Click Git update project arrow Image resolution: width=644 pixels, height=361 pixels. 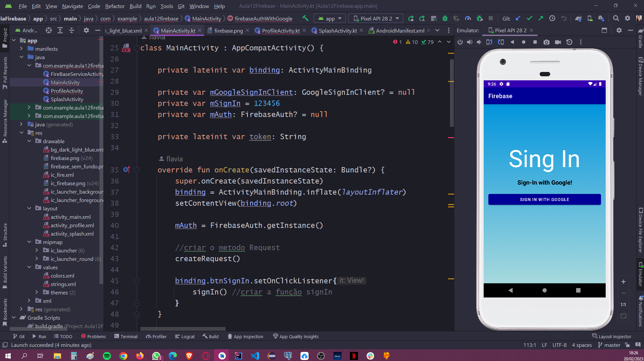pos(518,18)
